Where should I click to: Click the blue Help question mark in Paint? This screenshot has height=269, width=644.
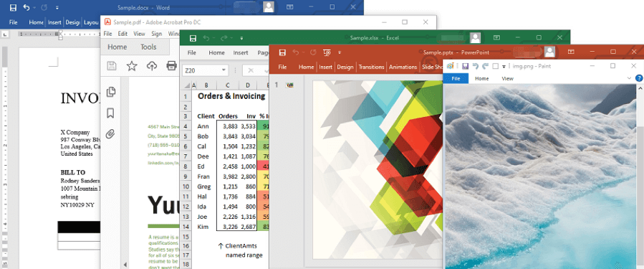639,78
